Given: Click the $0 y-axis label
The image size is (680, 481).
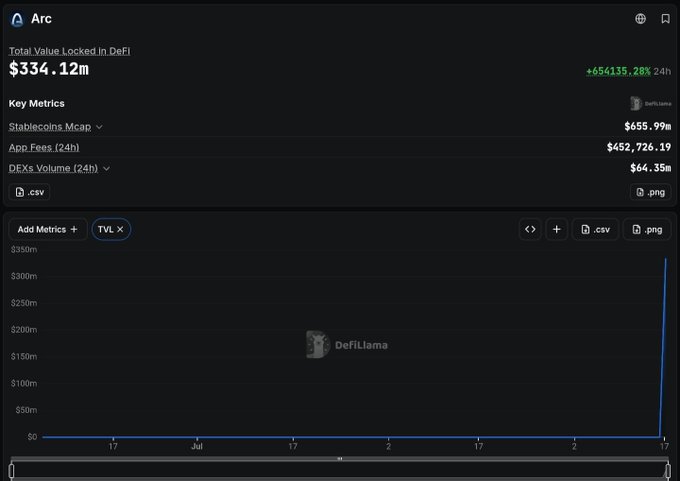Looking at the screenshot, I should [x=32, y=437].
